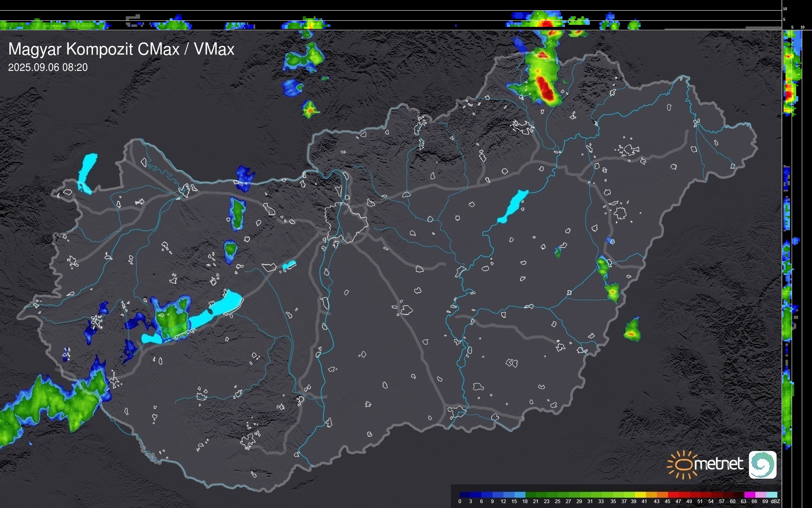Viewport: 812px width, 508px height.
Task: Click the red echo in right VMax strip
Action: coord(788,95)
